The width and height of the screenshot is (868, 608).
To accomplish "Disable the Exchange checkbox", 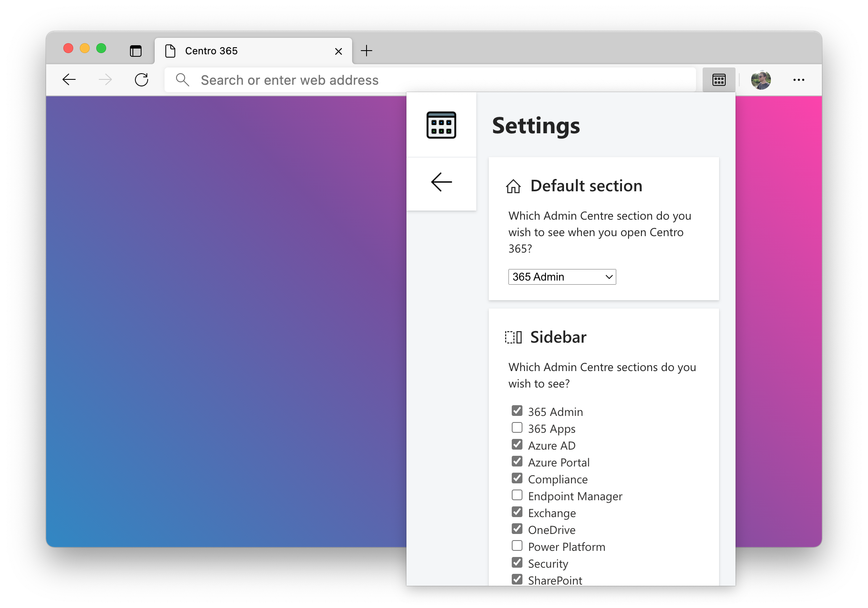I will 517,512.
